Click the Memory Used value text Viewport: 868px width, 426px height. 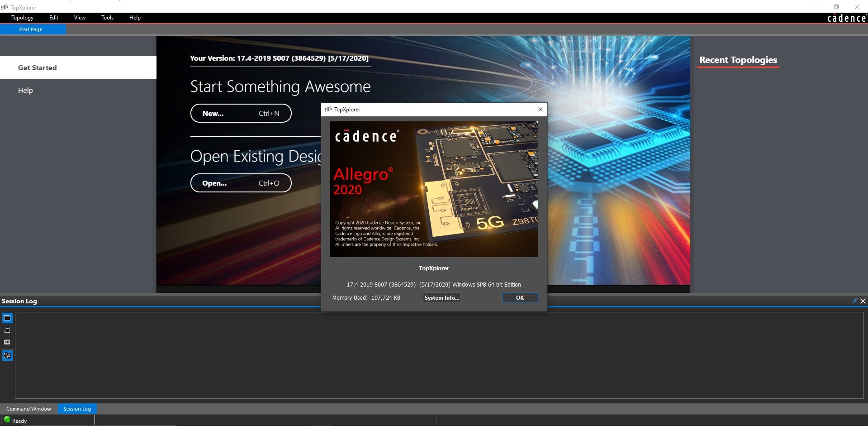click(385, 297)
